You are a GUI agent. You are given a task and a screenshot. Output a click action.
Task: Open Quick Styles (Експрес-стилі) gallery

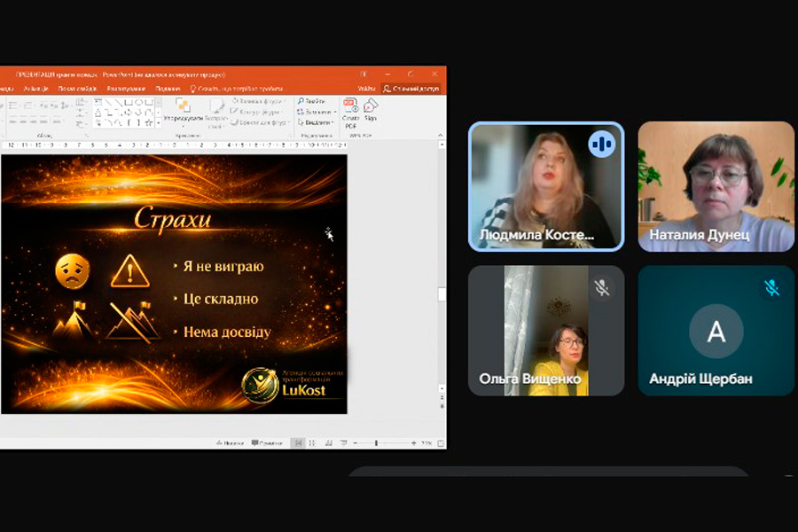(215, 113)
